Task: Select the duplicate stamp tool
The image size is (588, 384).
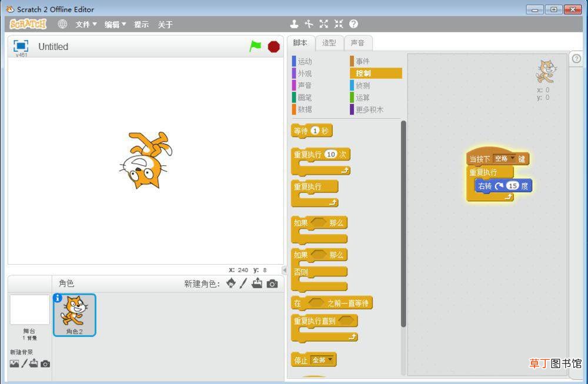Action: tap(295, 24)
